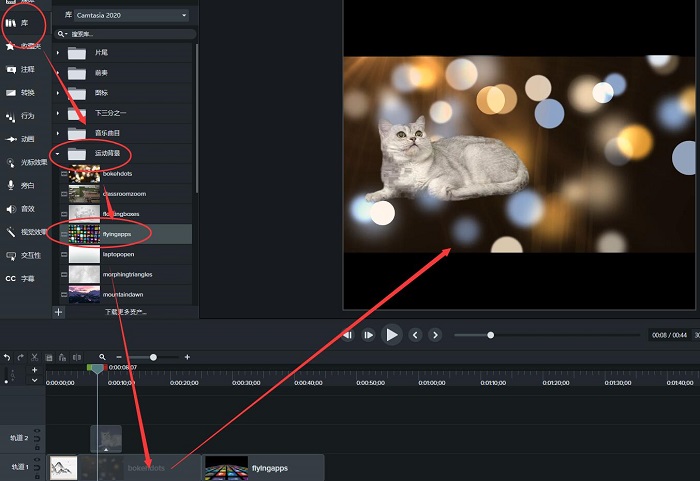Split clip with the timeline split icon
Image resolution: width=700 pixels, height=481 pixels.
point(77,357)
